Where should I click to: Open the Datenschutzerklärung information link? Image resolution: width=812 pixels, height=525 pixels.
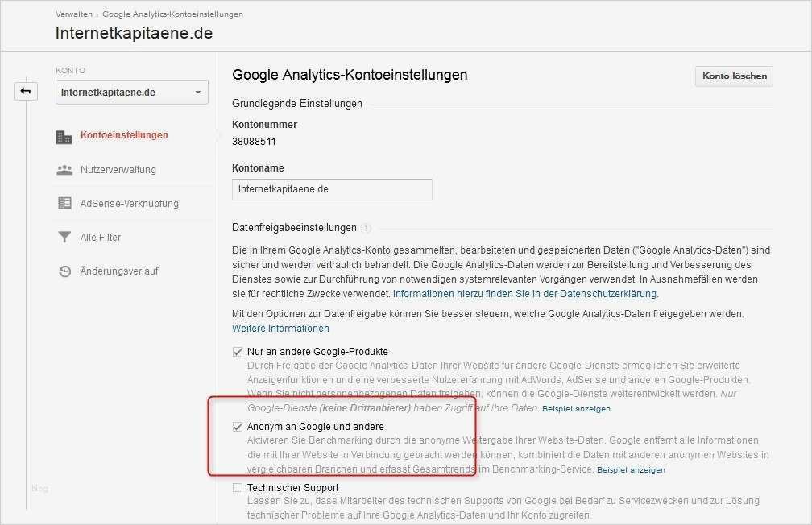[525, 294]
